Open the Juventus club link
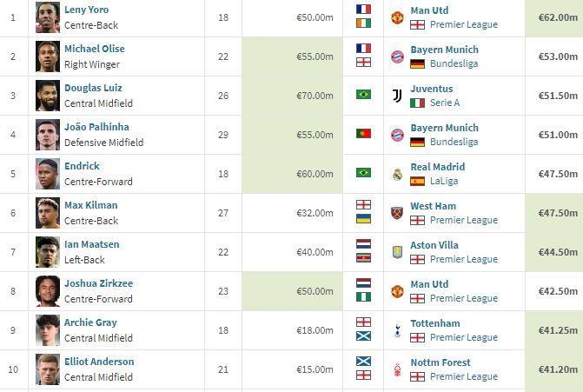The width and height of the screenshot is (583, 392). point(432,89)
